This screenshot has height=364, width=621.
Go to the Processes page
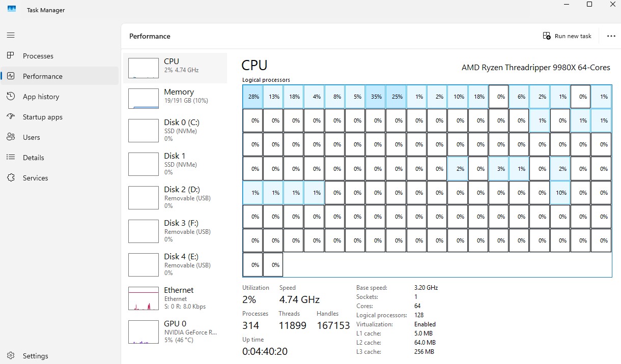tap(38, 56)
